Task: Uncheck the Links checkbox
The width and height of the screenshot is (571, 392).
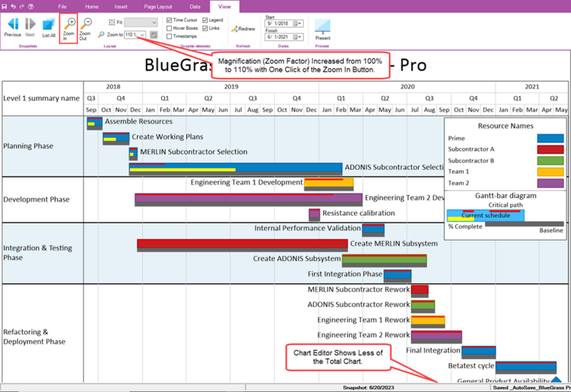Action: [x=205, y=28]
